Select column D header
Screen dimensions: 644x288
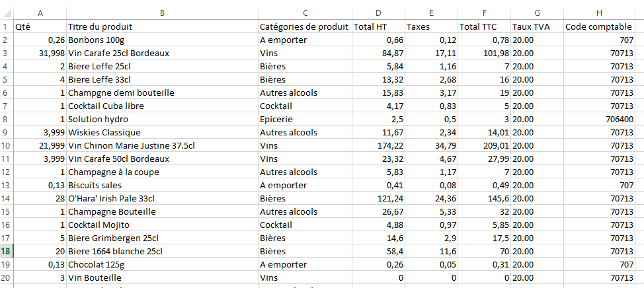(x=378, y=13)
